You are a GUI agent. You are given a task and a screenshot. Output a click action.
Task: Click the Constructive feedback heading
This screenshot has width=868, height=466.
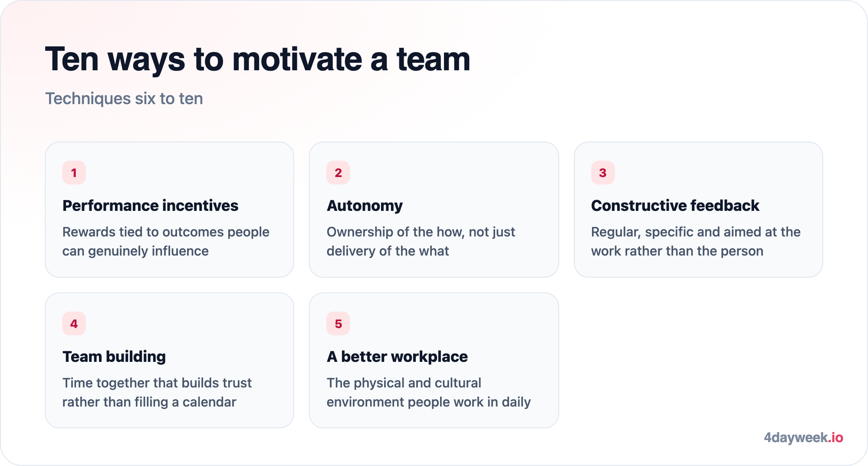[675, 206]
